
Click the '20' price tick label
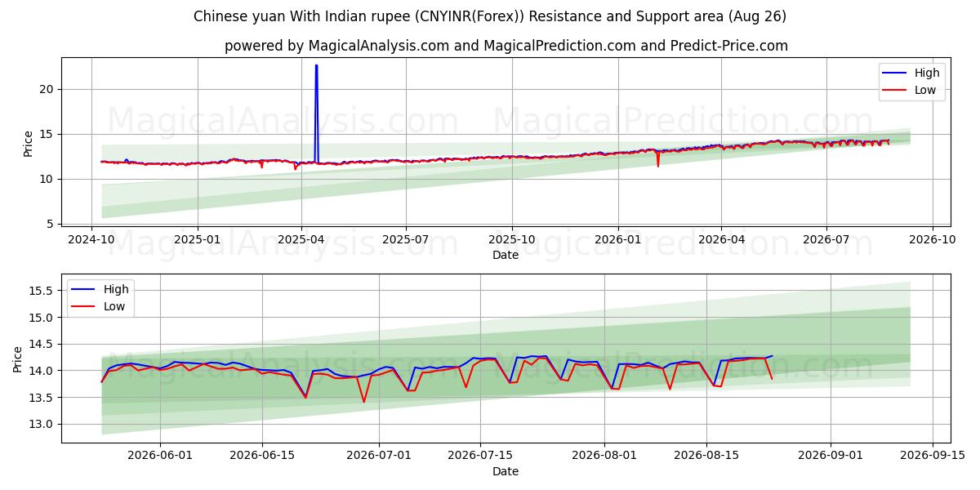point(48,89)
